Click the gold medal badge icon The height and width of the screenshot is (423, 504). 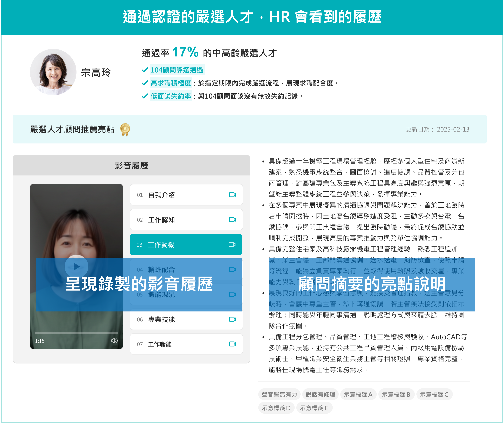coord(125,130)
